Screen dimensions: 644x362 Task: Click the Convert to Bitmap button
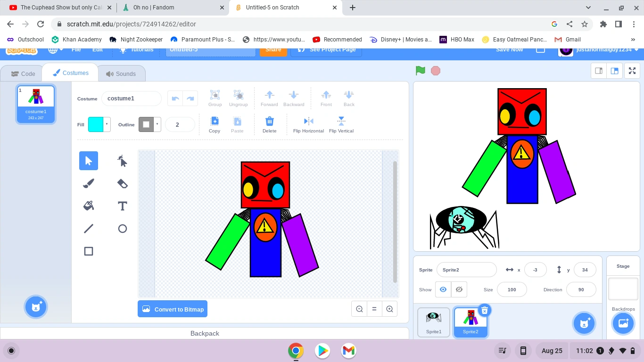(x=173, y=309)
